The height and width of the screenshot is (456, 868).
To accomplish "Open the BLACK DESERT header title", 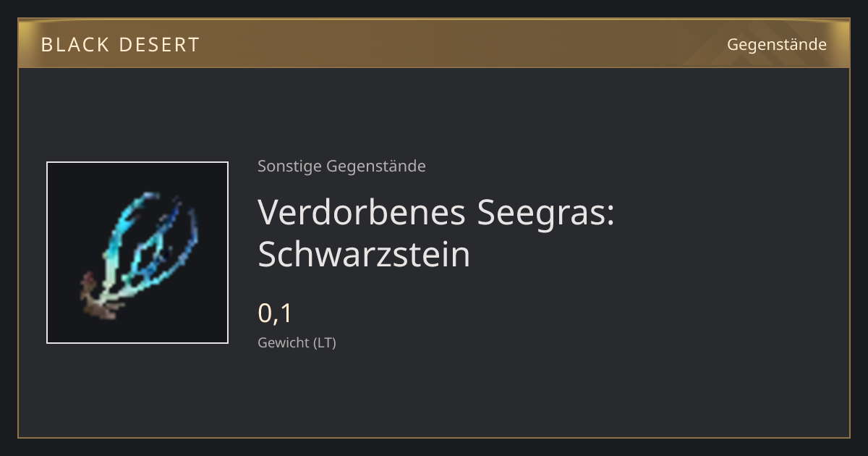I will (x=120, y=45).
